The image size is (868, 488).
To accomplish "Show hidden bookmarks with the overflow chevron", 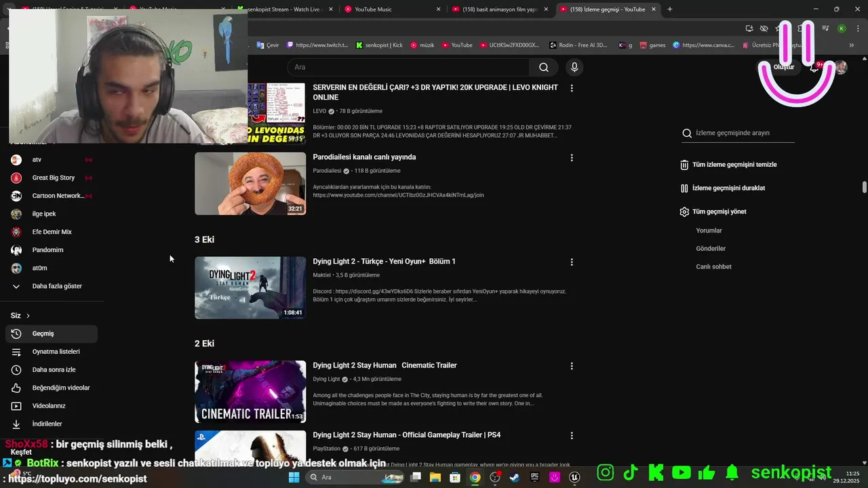I will click(x=852, y=45).
